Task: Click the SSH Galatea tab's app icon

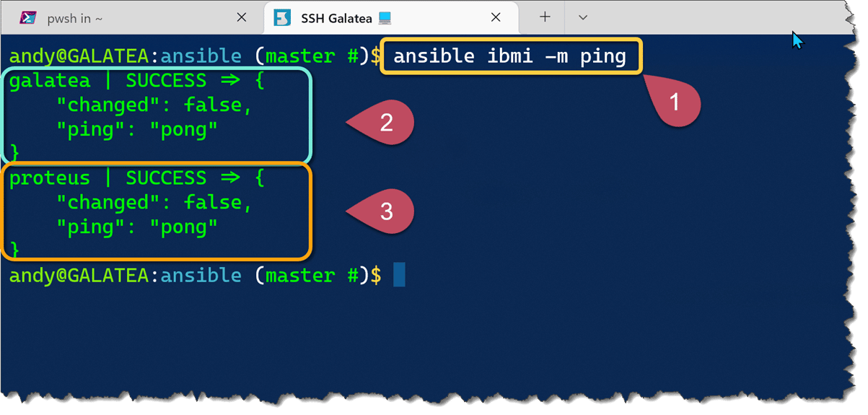Action: 284,18
